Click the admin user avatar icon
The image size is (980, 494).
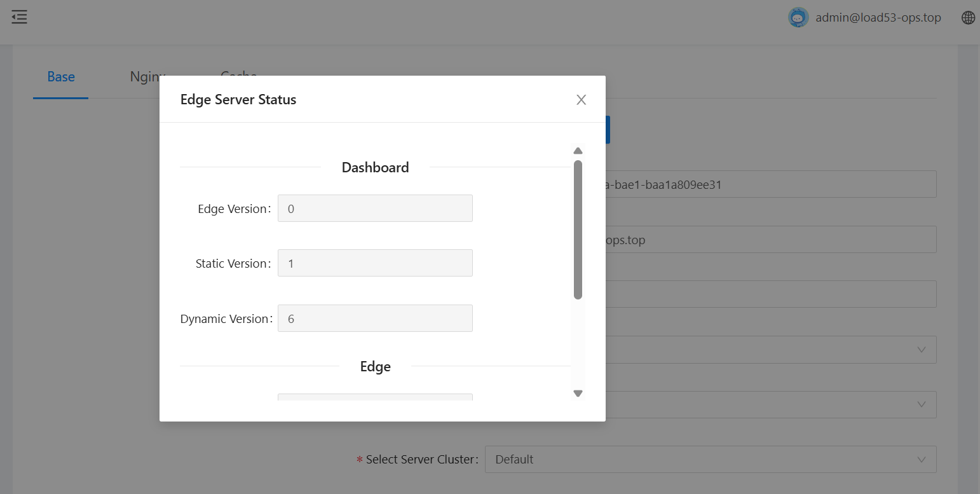coord(798,17)
